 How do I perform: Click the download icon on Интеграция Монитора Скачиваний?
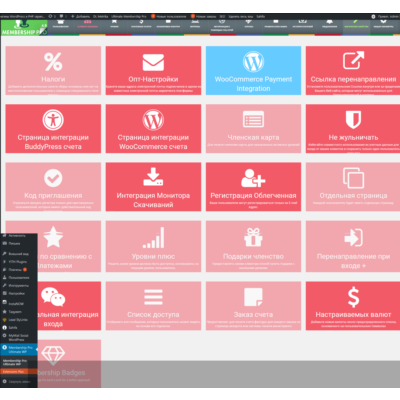coord(153,177)
